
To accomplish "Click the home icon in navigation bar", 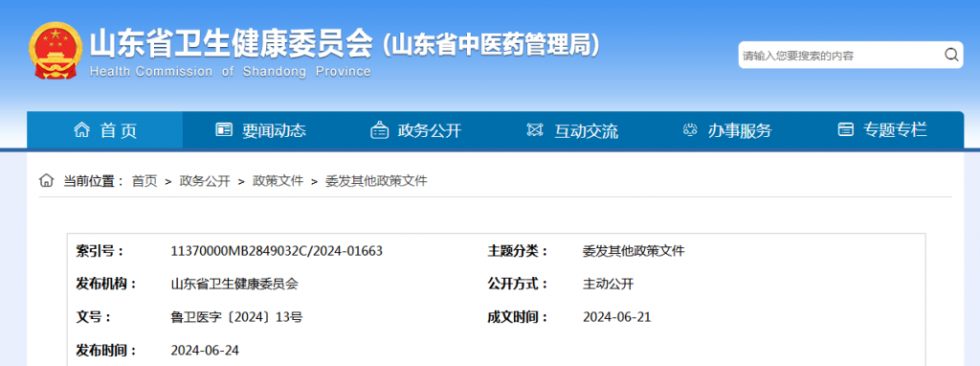I will click(81, 130).
